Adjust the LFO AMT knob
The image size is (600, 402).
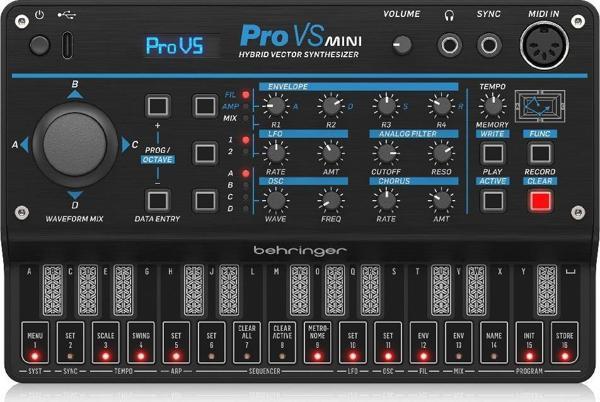click(x=331, y=153)
